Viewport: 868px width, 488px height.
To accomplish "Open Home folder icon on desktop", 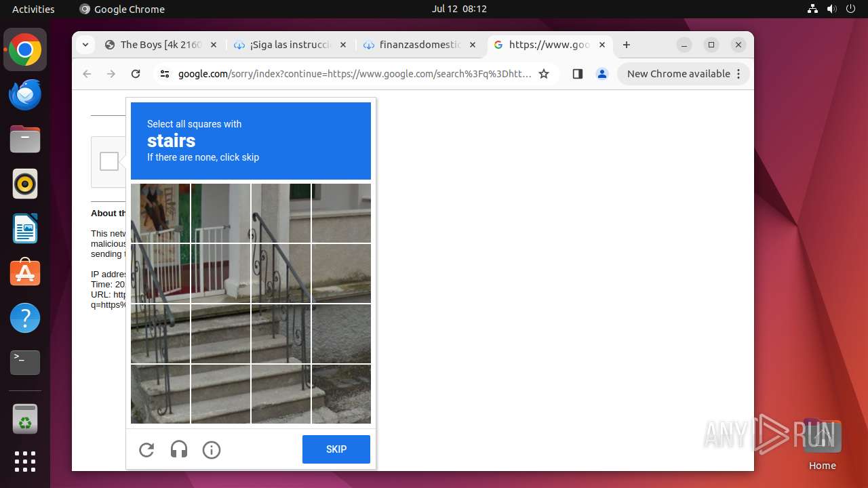I will coord(822,444).
